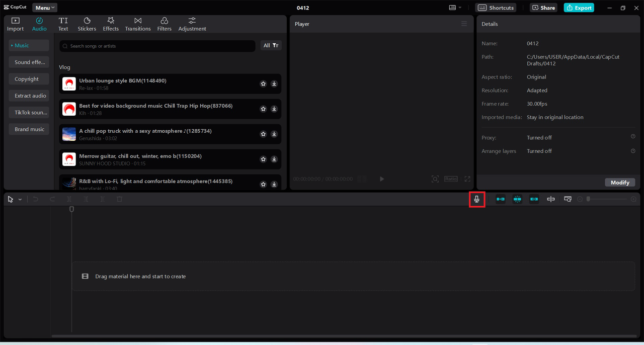The height and width of the screenshot is (345, 644).
Task: Open the Shortcuts panel
Action: coord(496,8)
